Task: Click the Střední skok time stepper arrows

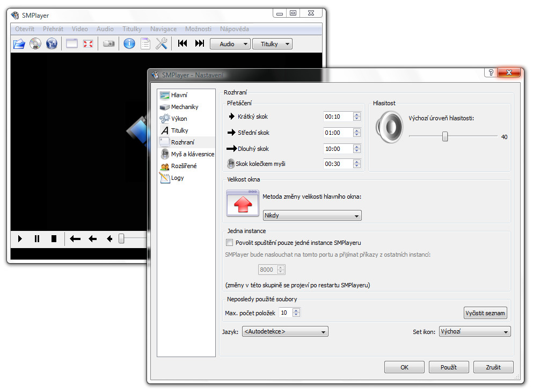Action: (356, 133)
